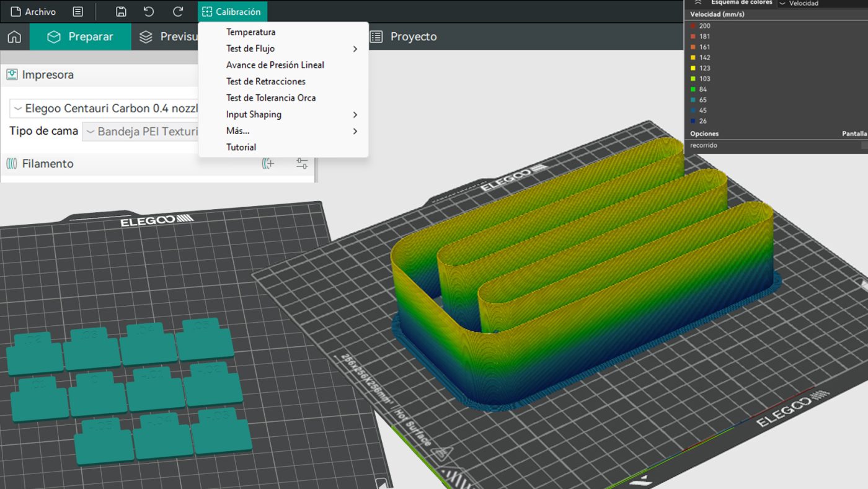This screenshot has height=489, width=868.
Task: Click the 142 mm/s amber swatch
Action: (693, 58)
